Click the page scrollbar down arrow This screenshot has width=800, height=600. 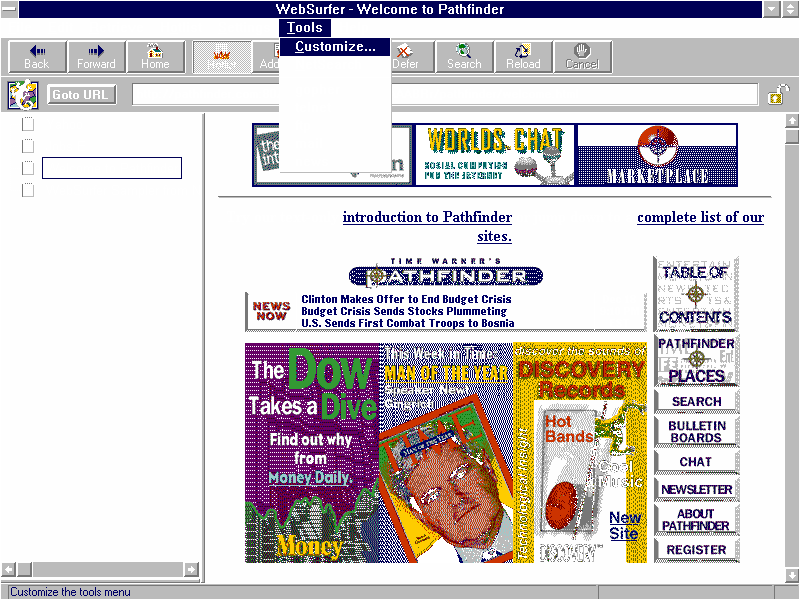792,576
